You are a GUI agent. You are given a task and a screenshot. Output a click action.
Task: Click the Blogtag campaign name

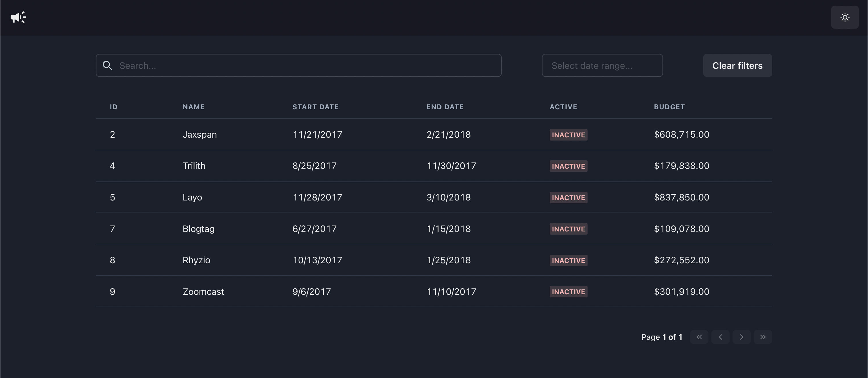tap(198, 229)
